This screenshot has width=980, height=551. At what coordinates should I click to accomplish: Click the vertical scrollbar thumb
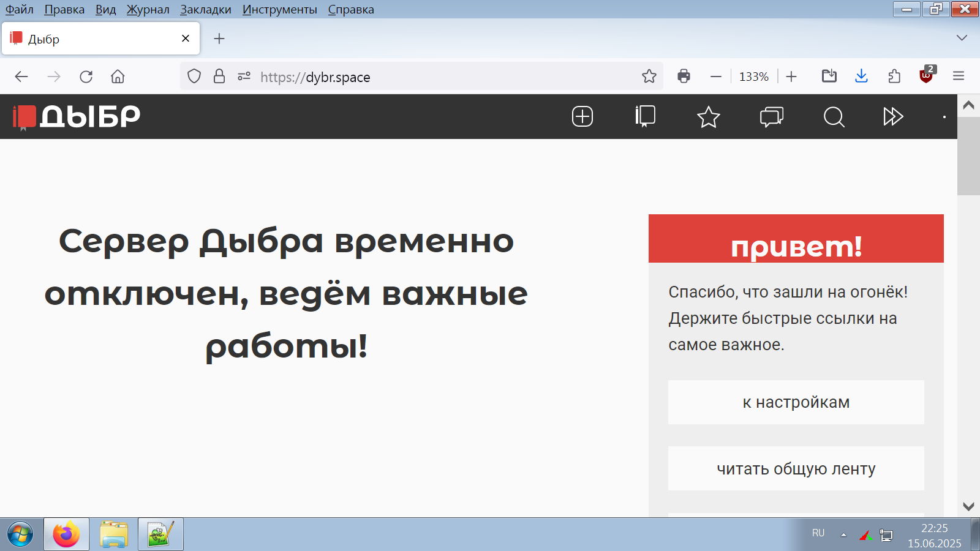point(968,156)
